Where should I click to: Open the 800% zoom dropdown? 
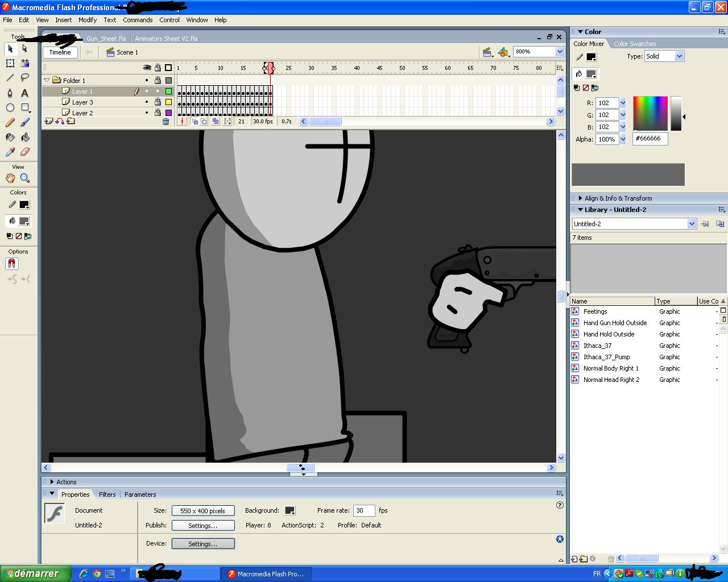560,52
